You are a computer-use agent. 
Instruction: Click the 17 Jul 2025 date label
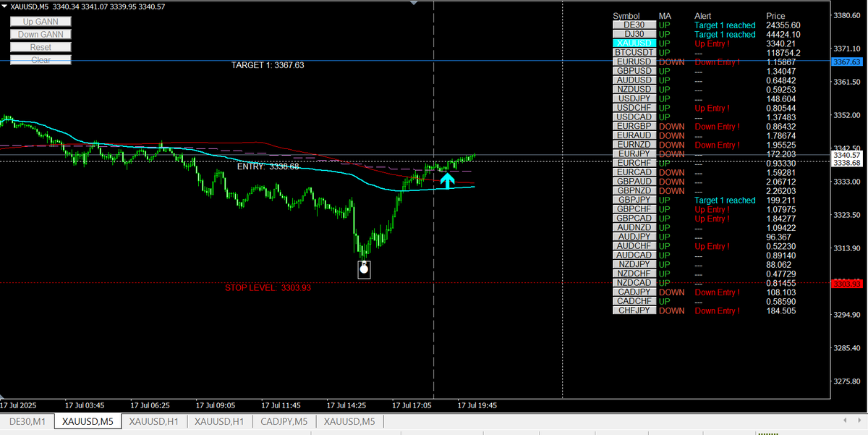[x=19, y=406]
